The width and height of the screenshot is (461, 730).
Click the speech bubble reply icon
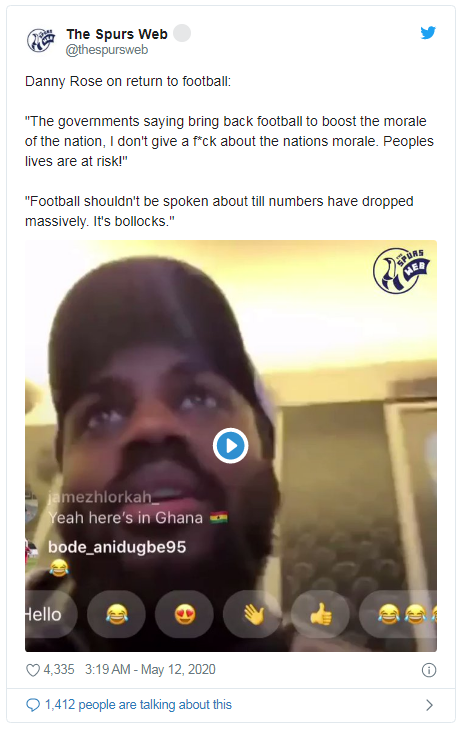(33, 705)
